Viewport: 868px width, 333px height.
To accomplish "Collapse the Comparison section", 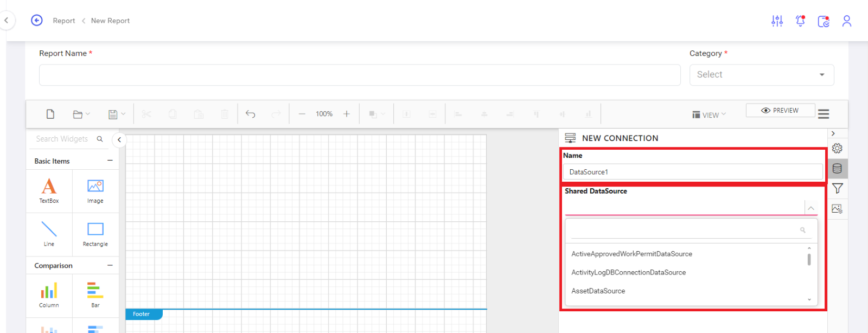I will coord(110,265).
